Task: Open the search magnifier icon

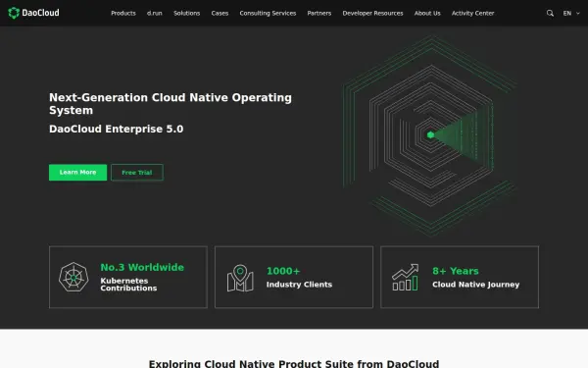Action: click(550, 13)
